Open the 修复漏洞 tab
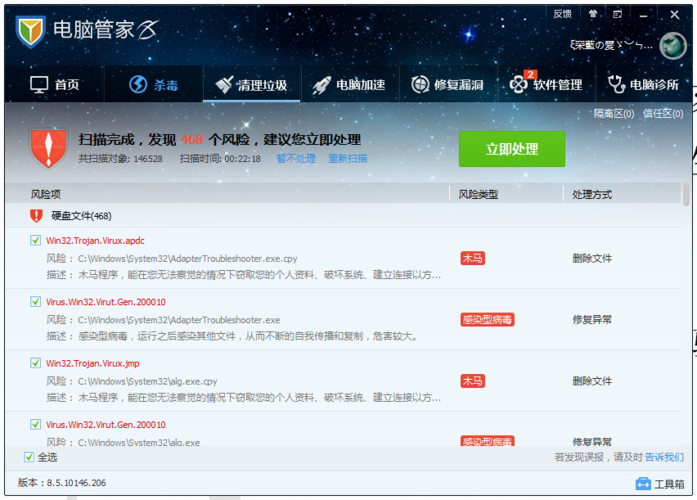 (448, 84)
